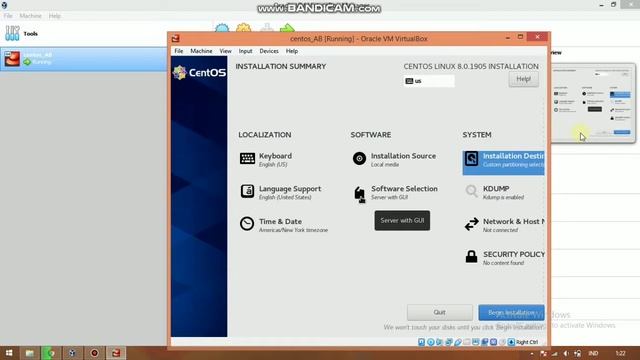The width and height of the screenshot is (640, 360).
Task: Open Input menu in VM window
Action: coord(245,51)
